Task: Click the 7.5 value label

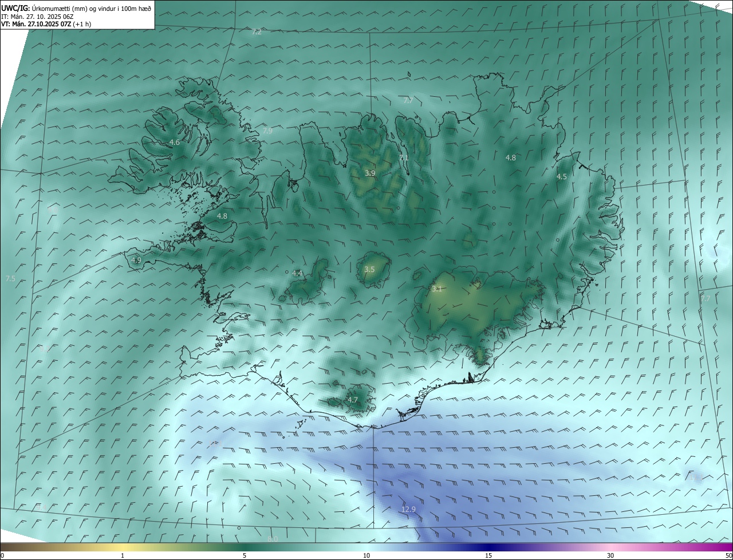Action: click(10, 279)
